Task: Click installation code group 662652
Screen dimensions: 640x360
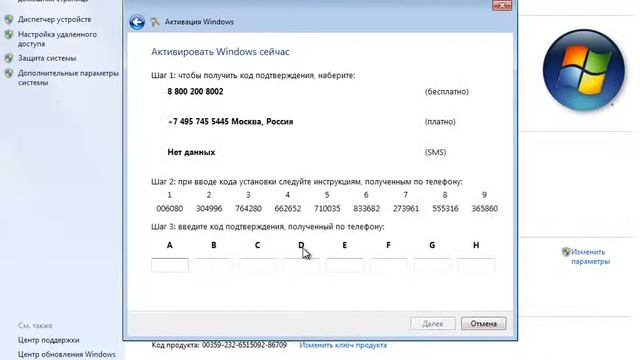Action: (x=288, y=209)
